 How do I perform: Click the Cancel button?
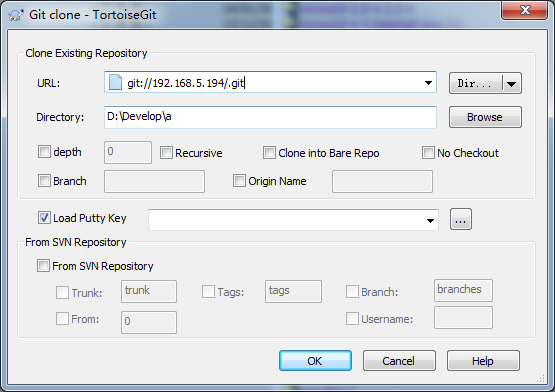(399, 361)
